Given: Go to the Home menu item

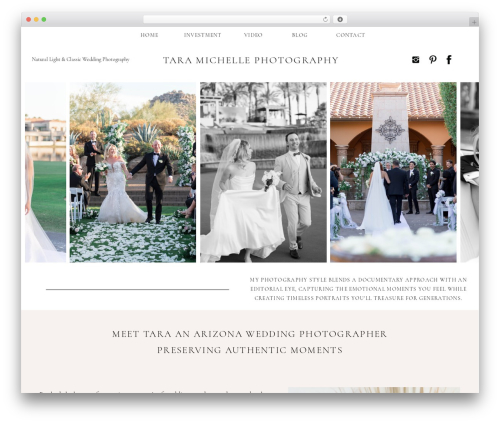Looking at the screenshot, I should pos(149,35).
